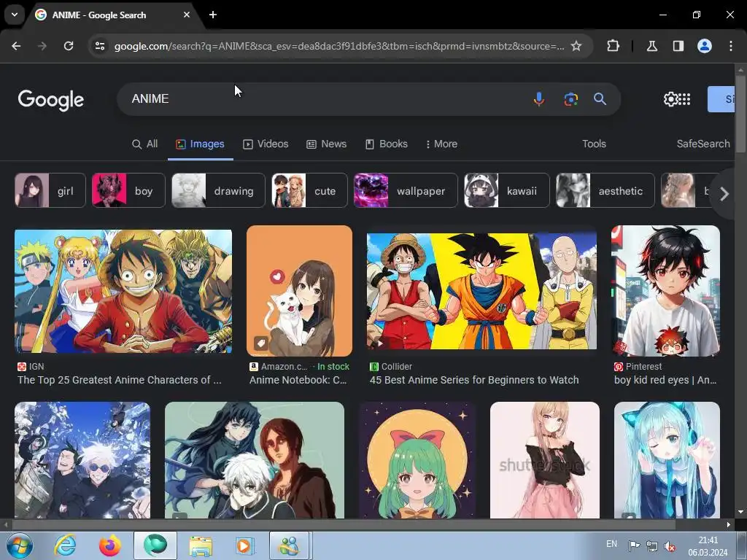Go back using the browser back arrow
747x560 pixels.
16,46
